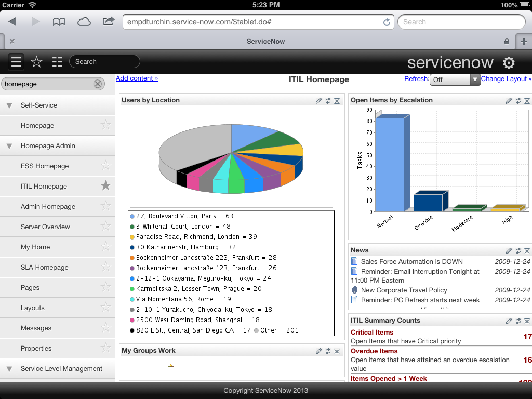
Task: Open the Critical Items summary link
Action: pos(372,332)
